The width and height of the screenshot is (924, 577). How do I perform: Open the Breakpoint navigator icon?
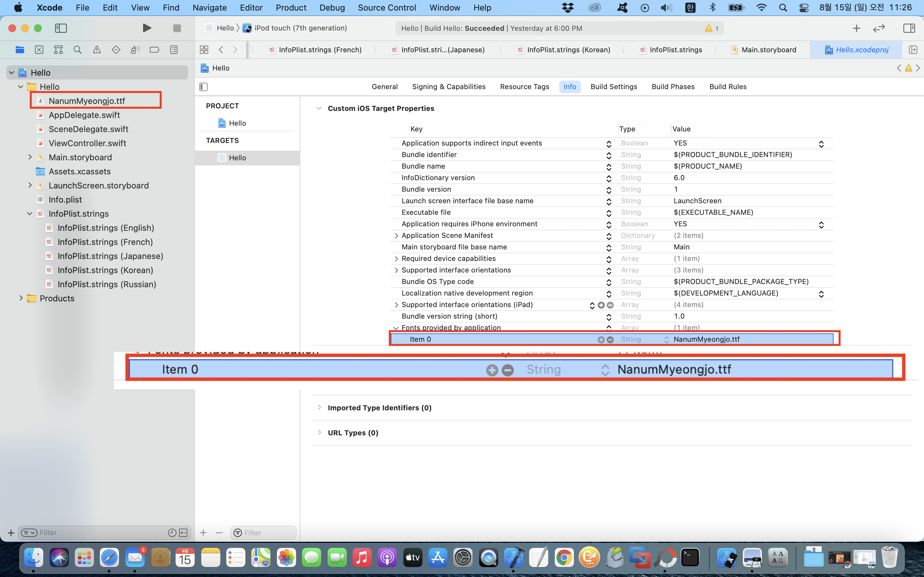154,50
